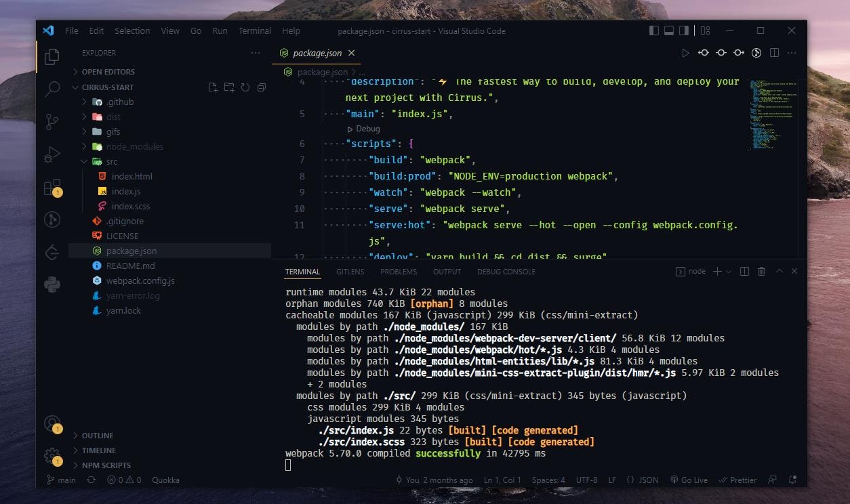Switch to GITLENS panel tab
This screenshot has width=850, height=504.
point(350,272)
